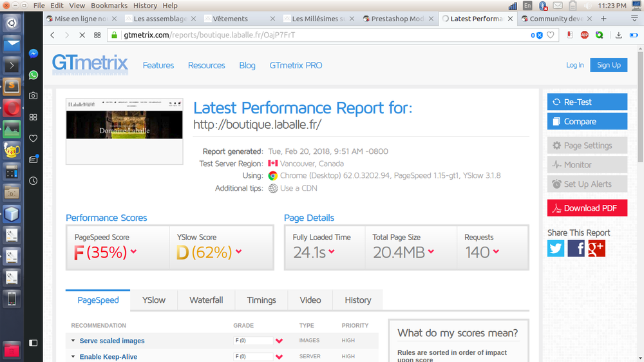Click the Compare button

click(587, 121)
